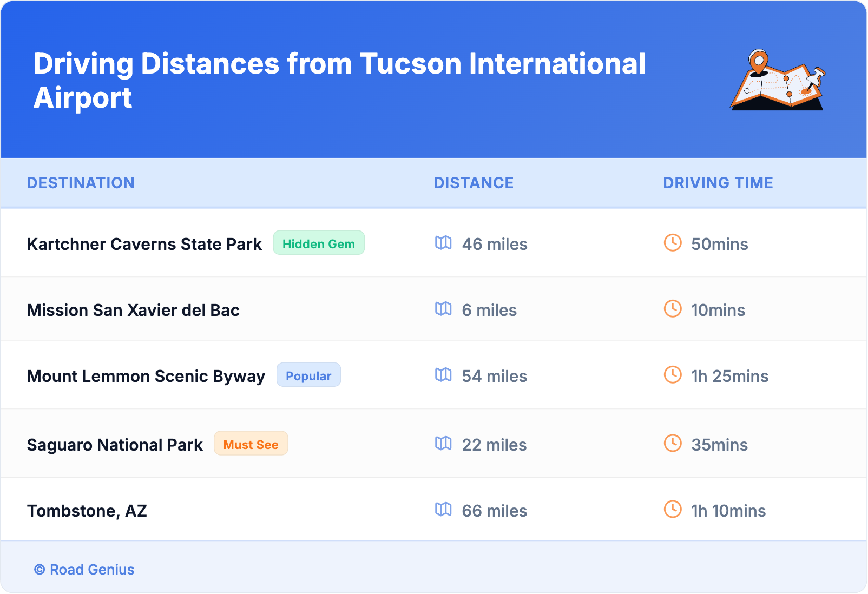Click the map icon beside 6 miles
The image size is (868, 594).
443,309
